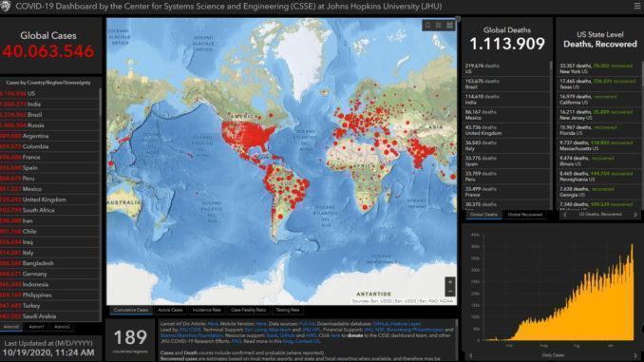Screen dimensions: 644x362
Task: Click the JHU shield logo
Action: (5, 6)
